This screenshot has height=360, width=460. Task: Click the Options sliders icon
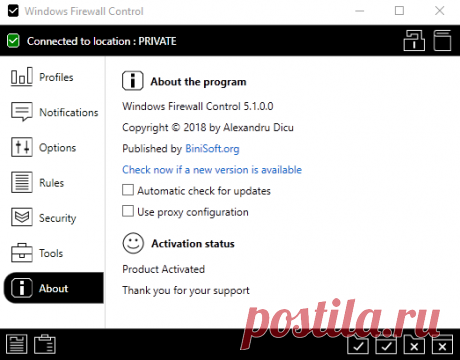[22, 147]
